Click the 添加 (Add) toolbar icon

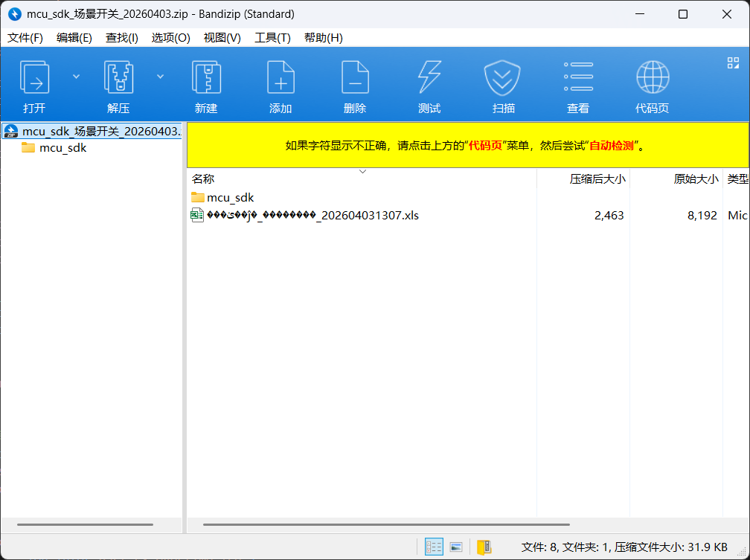tap(281, 77)
